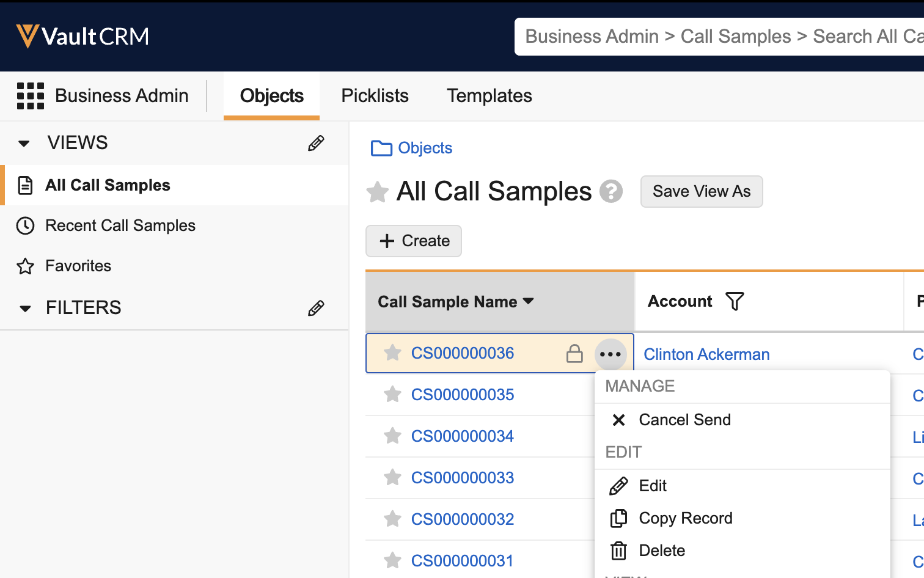This screenshot has height=578, width=924.
Task: Click the search bar at top
Action: (x=721, y=37)
